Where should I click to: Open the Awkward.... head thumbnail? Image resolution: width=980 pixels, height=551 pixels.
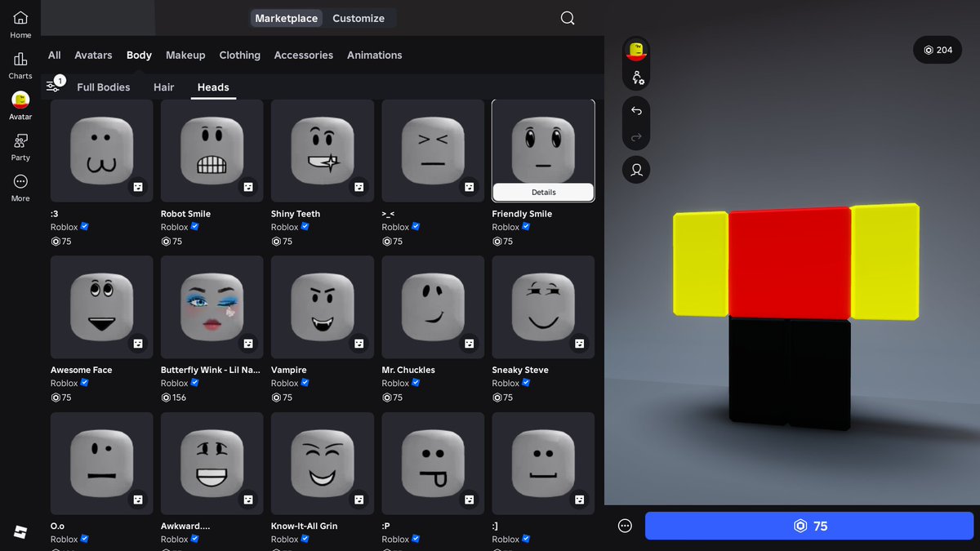(212, 463)
